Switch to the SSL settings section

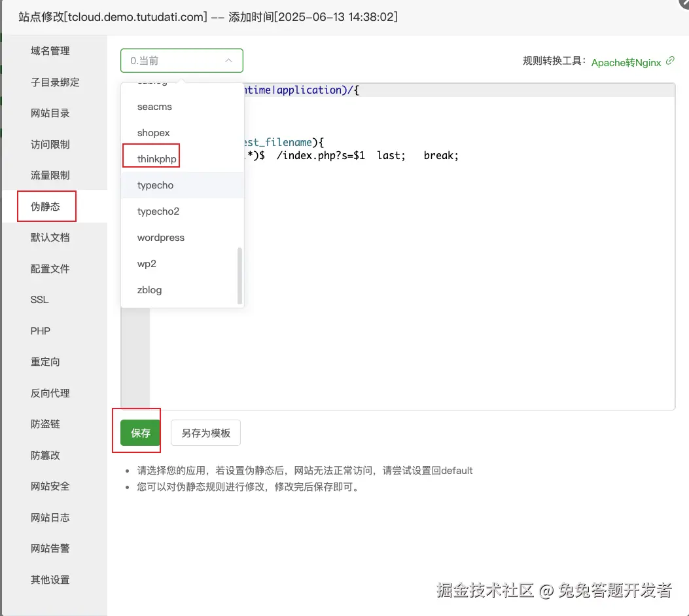(39, 299)
